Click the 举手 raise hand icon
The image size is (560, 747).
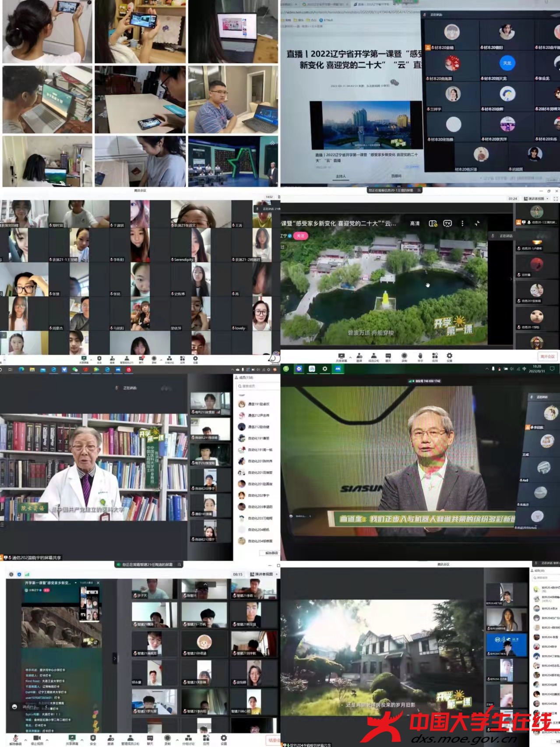tap(420, 356)
